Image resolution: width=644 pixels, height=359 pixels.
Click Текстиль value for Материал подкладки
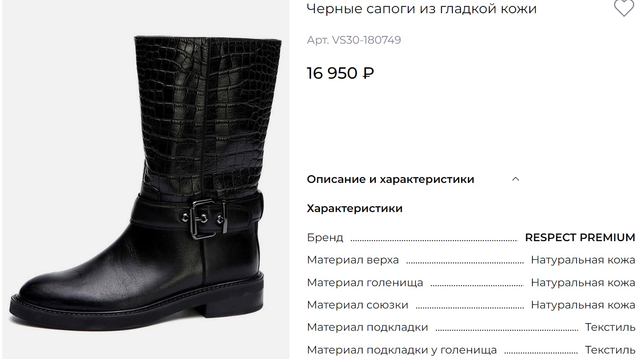(610, 327)
